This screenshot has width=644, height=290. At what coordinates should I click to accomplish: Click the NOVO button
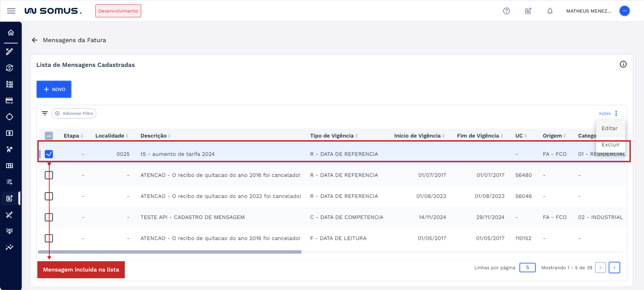[x=54, y=89]
